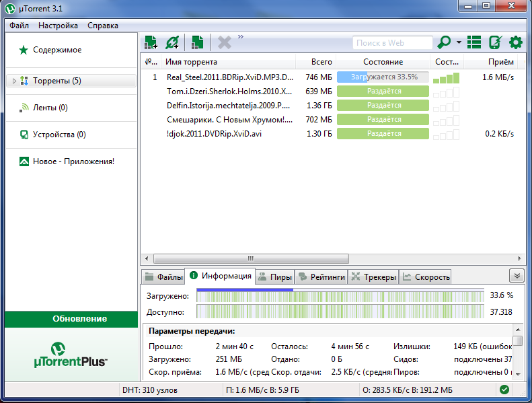Viewport: 532px width, 403px height.
Task: Click the Торренты up-down arrows icon
Action: click(x=24, y=81)
